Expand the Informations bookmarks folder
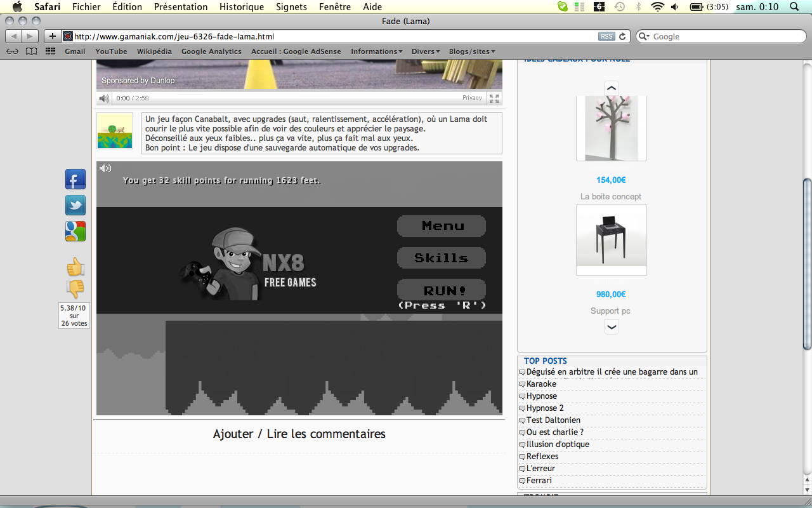 tap(377, 51)
